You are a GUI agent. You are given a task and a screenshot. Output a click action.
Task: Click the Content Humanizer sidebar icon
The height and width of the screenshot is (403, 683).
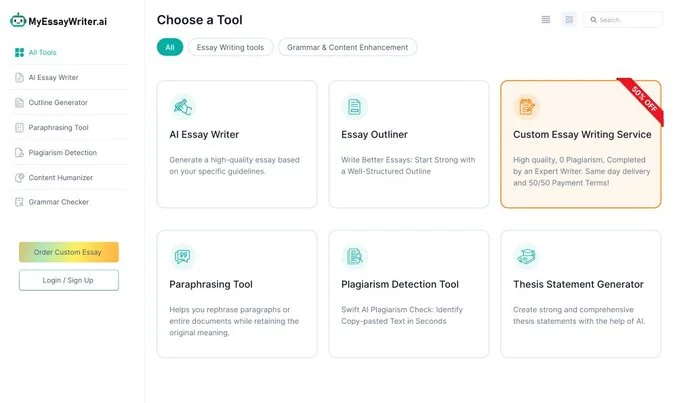point(19,178)
